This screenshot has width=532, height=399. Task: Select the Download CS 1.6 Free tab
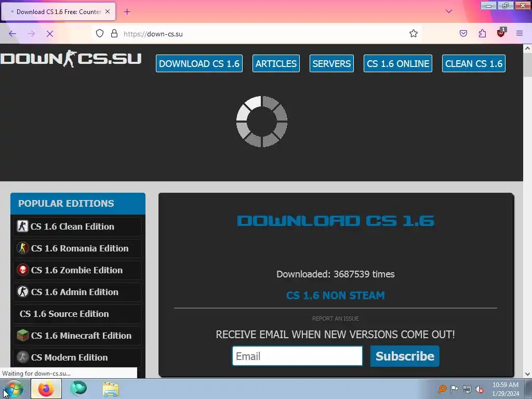(58, 11)
